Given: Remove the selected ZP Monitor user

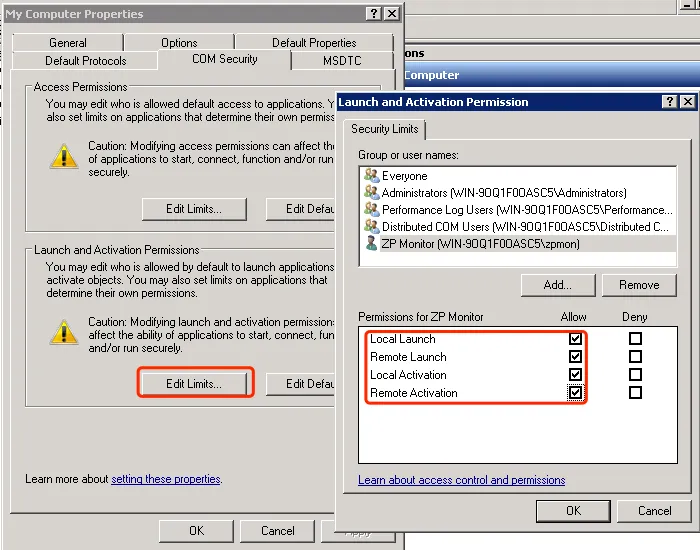Looking at the screenshot, I should (x=639, y=285).
